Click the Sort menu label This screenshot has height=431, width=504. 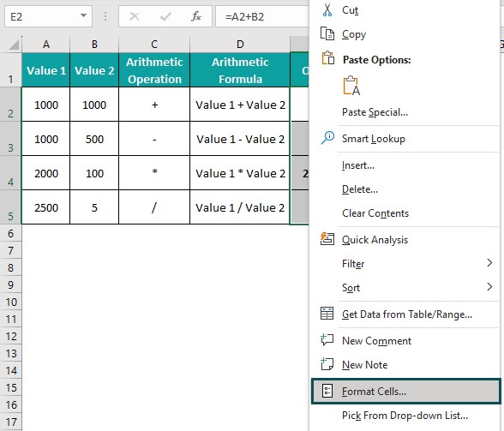351,288
